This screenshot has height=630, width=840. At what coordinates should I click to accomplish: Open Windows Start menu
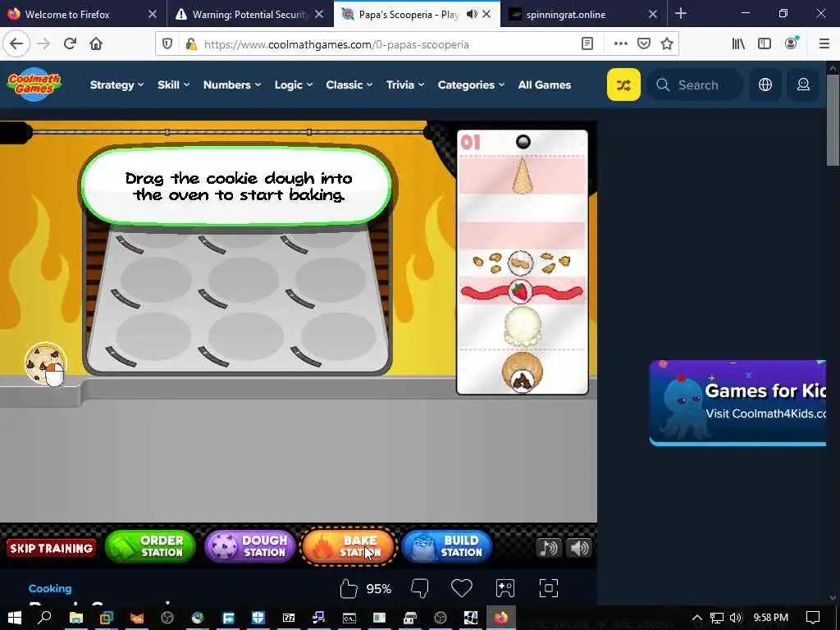14,618
